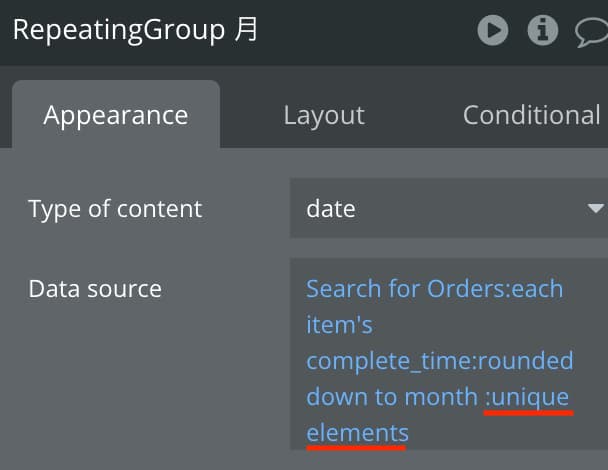Switch to the Layout tab
This screenshot has width=608, height=470.
click(x=324, y=115)
